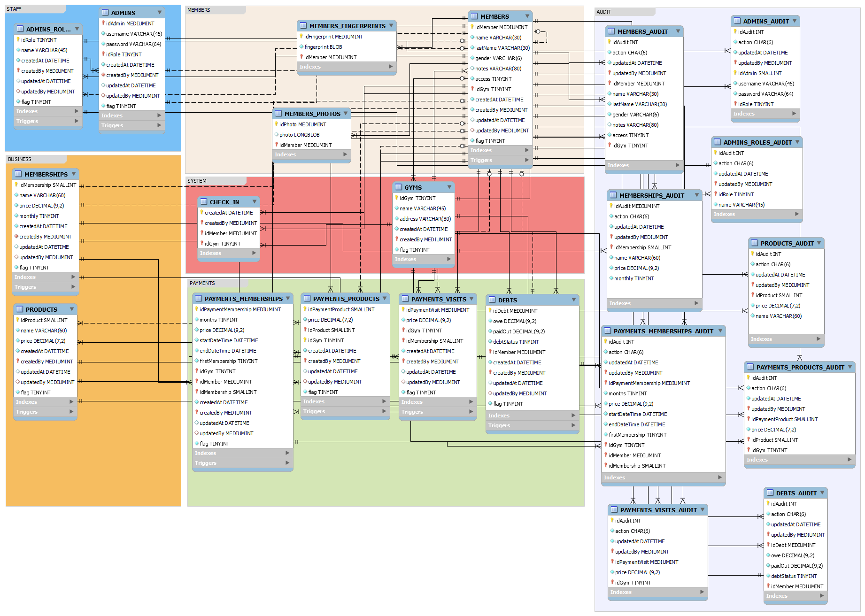The width and height of the screenshot is (865, 616).
Task: Select the AUDIT layer label
Action: click(603, 12)
